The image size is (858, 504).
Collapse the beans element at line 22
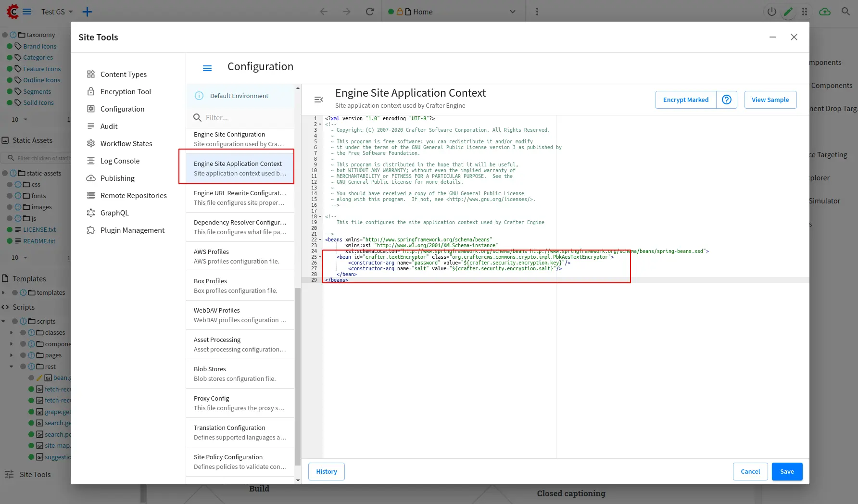(320, 239)
